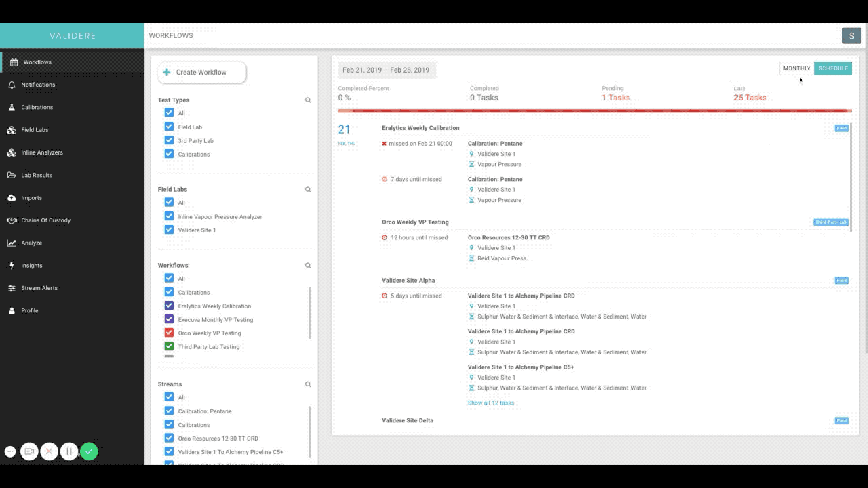Open the Feb 21 – Feb 28 date selector

386,69
